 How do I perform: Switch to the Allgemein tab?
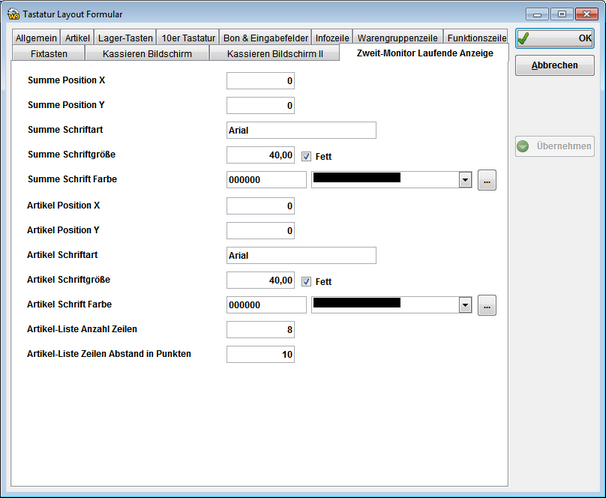click(x=36, y=38)
